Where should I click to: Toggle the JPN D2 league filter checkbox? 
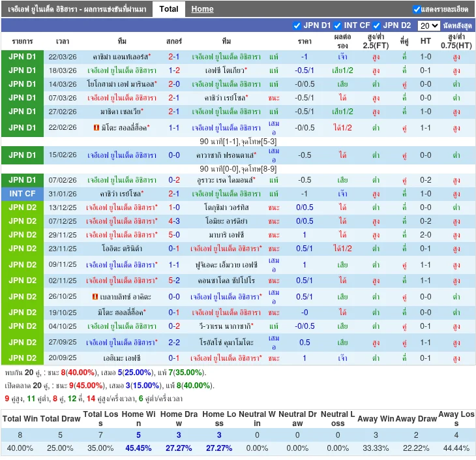coord(376,26)
